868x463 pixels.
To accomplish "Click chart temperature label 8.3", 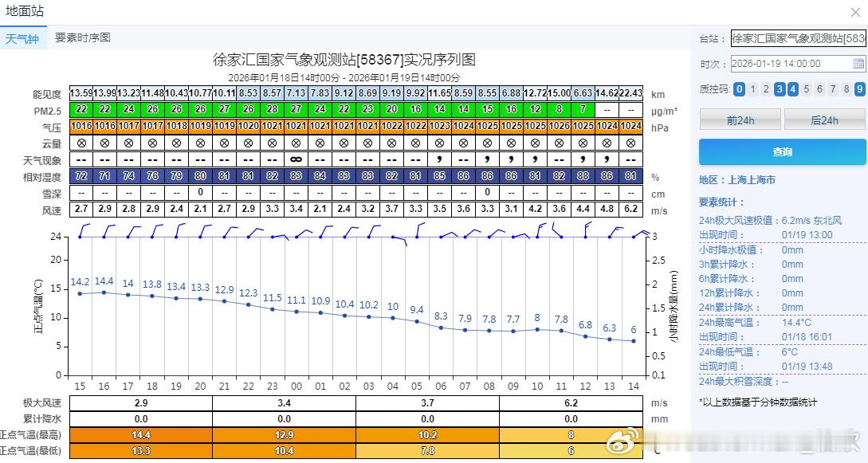I will (x=441, y=316).
